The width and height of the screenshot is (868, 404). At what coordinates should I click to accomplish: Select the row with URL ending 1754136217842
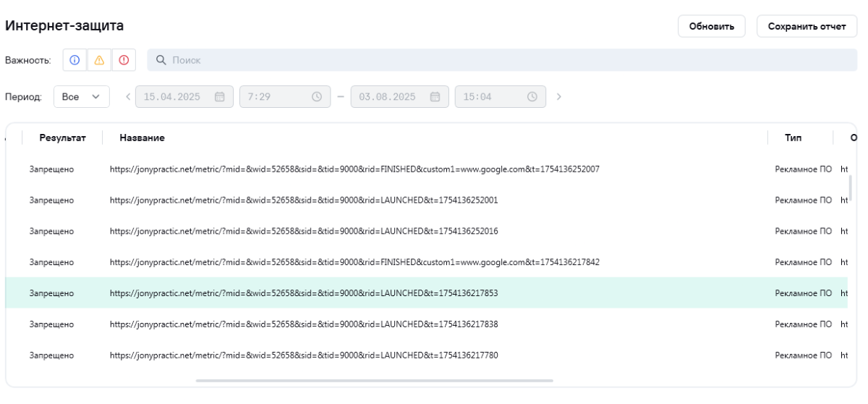pos(427,262)
